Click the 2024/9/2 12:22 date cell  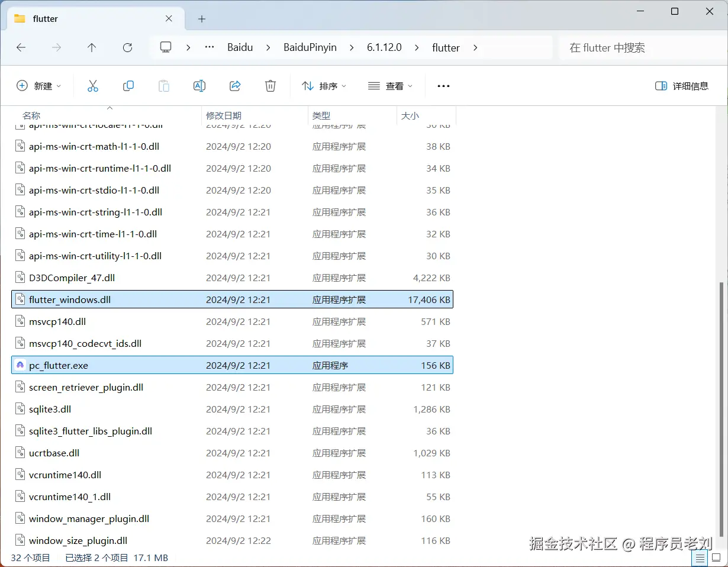(239, 540)
